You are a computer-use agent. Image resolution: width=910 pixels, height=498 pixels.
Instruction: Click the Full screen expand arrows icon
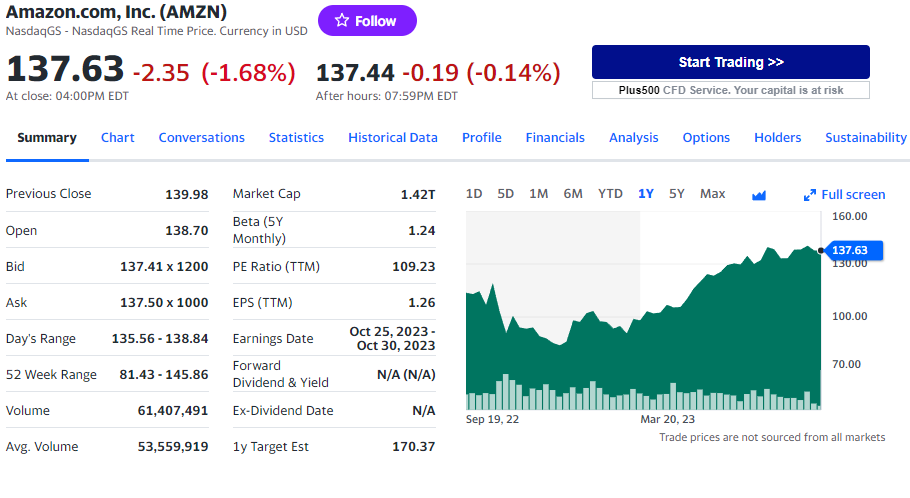pyautogui.click(x=810, y=196)
